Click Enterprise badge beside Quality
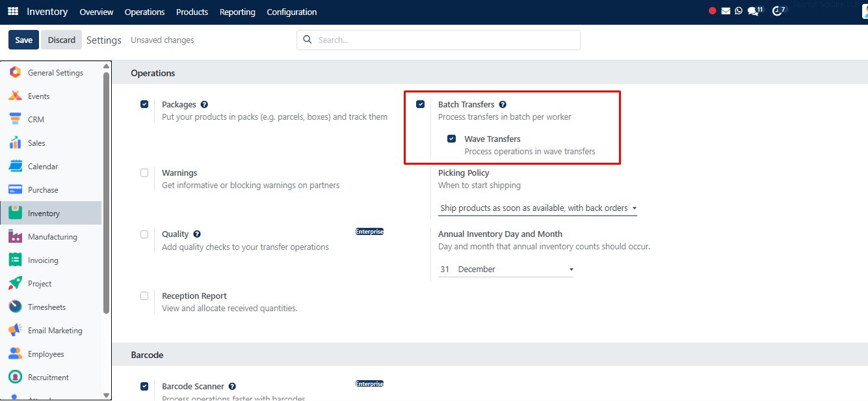868x401 pixels. (369, 231)
